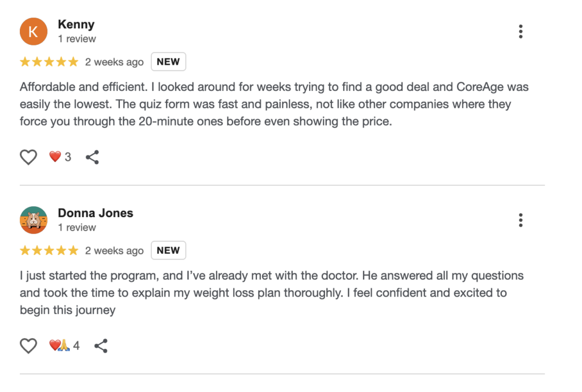This screenshot has width=582, height=392.
Task: Click "1 review" under Donna Jones's name
Action: [x=77, y=228]
